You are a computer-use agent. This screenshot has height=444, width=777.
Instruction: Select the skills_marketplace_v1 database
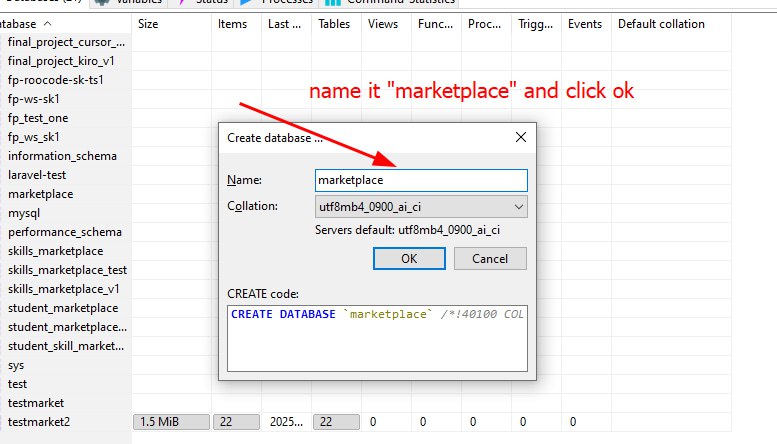63,289
